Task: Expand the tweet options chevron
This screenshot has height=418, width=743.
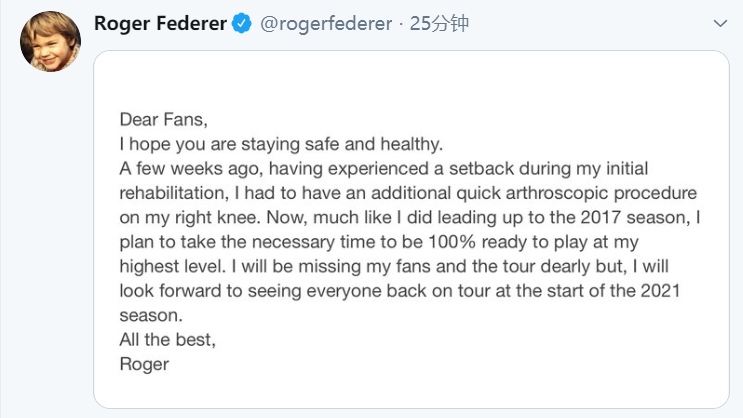Action: (720, 23)
